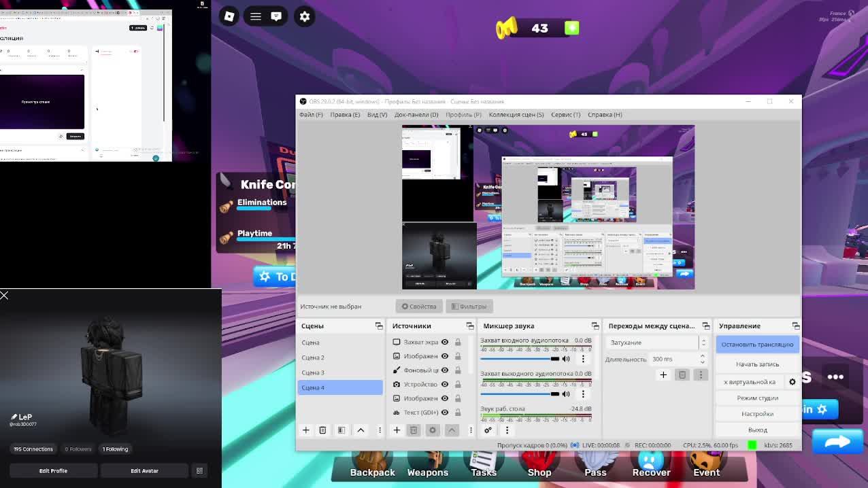The width and height of the screenshot is (868, 488).
Task: Click Фильтры button under preview
Action: click(x=469, y=307)
